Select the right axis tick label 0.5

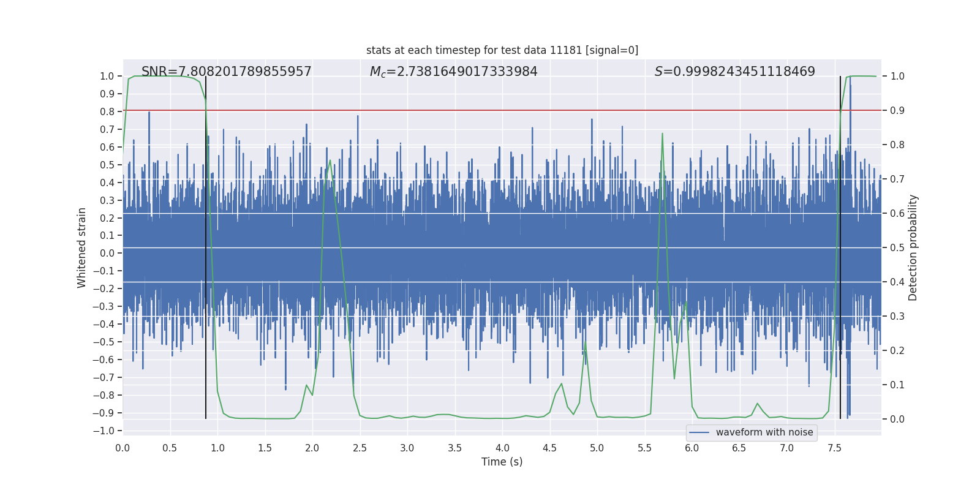[897, 248]
